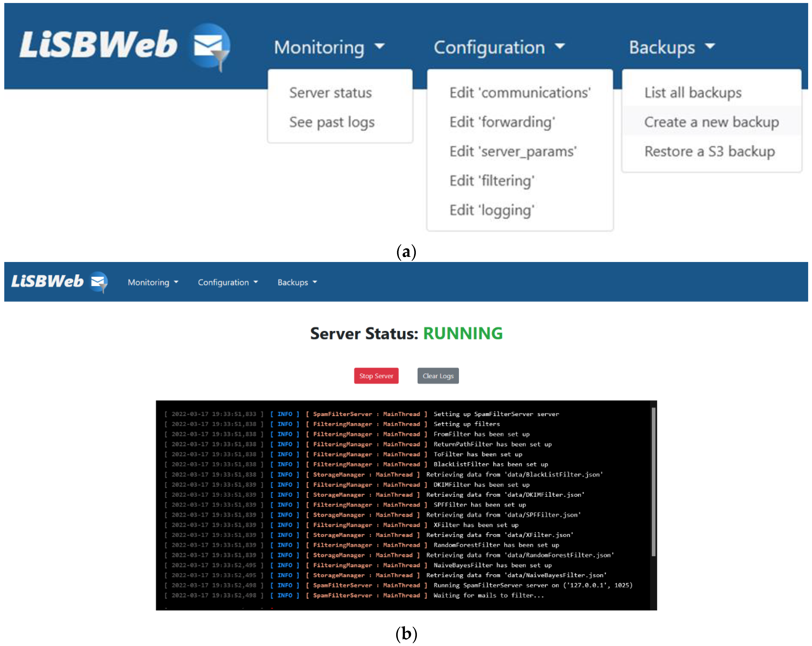Select See past logs menu entry

pos(332,122)
